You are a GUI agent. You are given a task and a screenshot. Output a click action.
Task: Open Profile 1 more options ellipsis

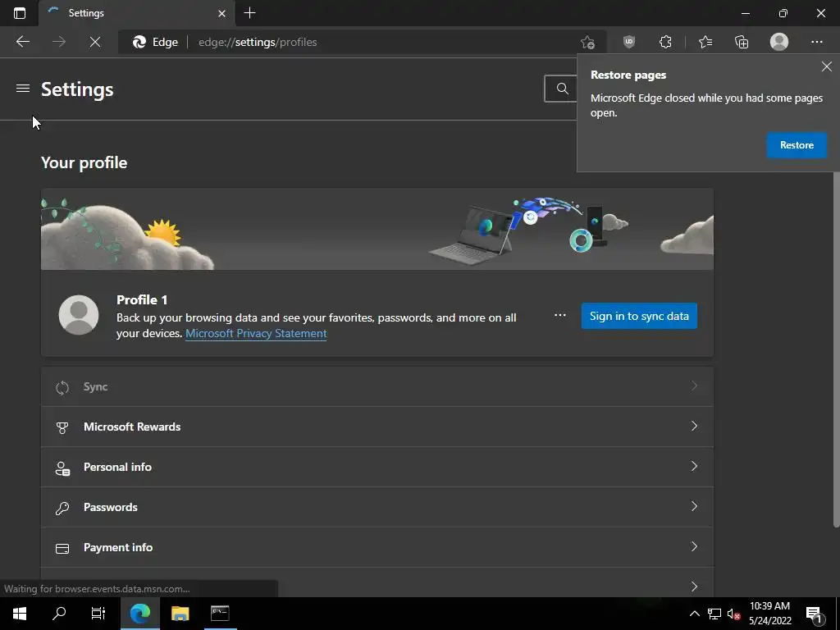(559, 316)
